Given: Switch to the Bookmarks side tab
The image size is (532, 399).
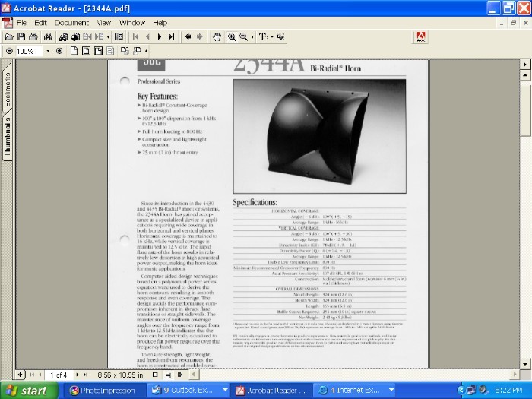Looking at the screenshot, I should point(7,89).
